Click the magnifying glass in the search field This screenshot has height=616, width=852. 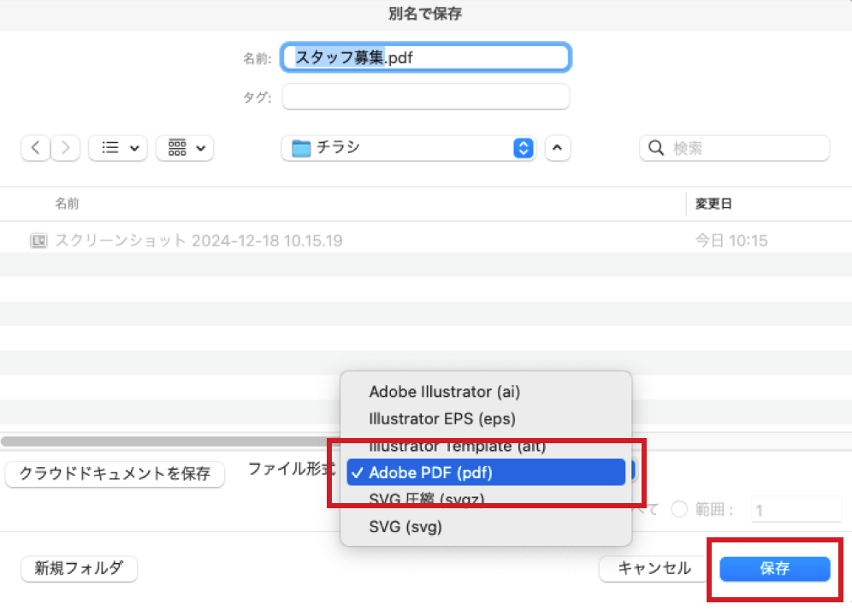(x=655, y=148)
